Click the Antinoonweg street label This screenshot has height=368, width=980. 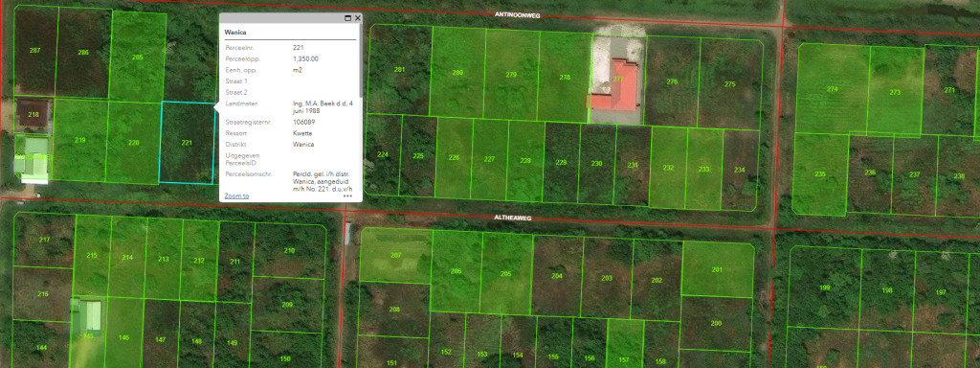517,14
